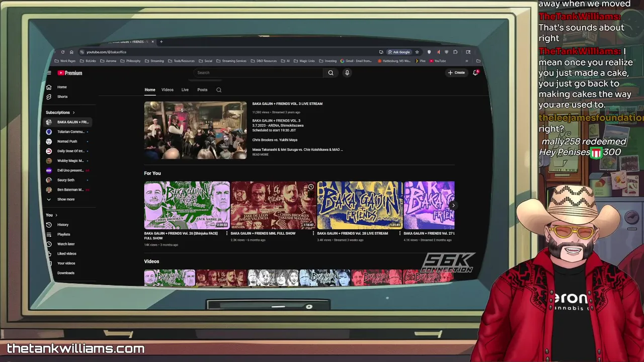Open options menu for Vol. 28 LIVE STREAM
Viewport: 644px width, 362px height.
tap(400, 233)
